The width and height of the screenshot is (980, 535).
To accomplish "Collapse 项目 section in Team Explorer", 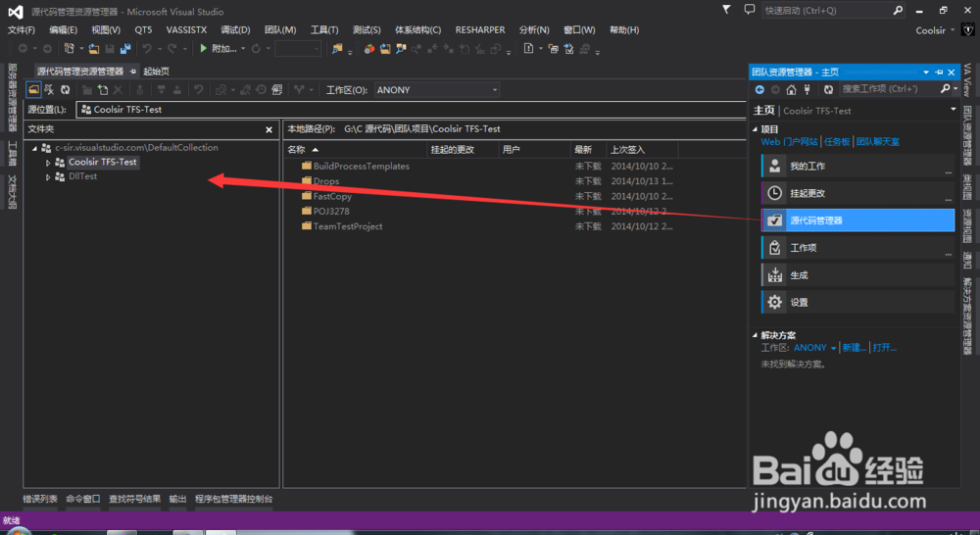I will 755,129.
